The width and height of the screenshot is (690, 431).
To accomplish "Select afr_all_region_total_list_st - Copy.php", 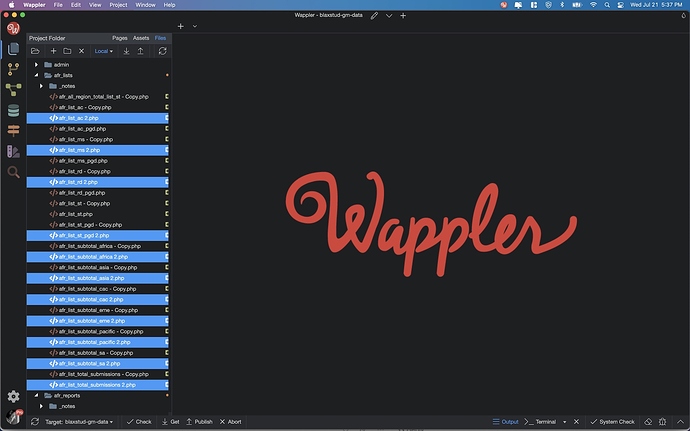I will [97, 97].
